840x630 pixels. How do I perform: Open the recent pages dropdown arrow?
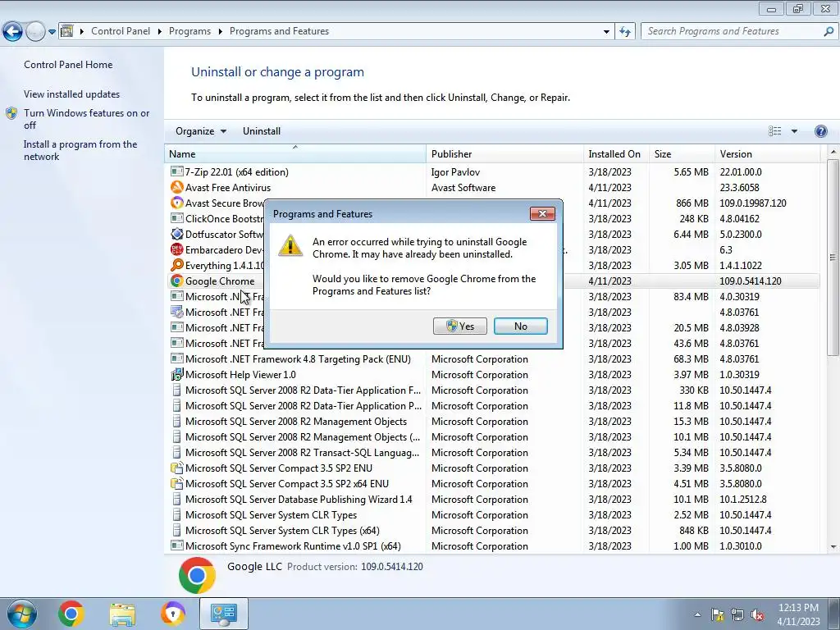pyautogui.click(x=52, y=32)
